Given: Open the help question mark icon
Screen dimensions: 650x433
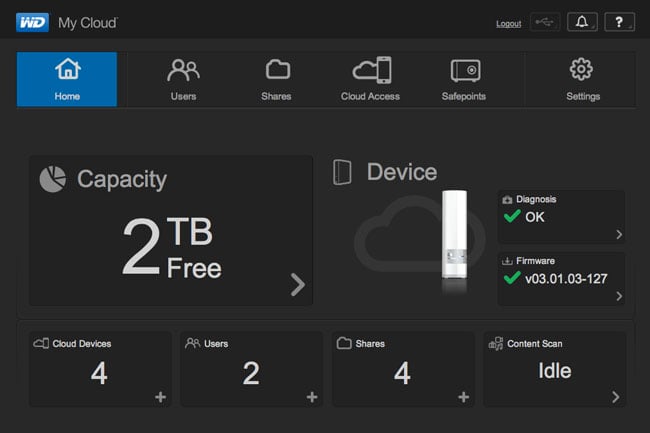Looking at the screenshot, I should [619, 22].
